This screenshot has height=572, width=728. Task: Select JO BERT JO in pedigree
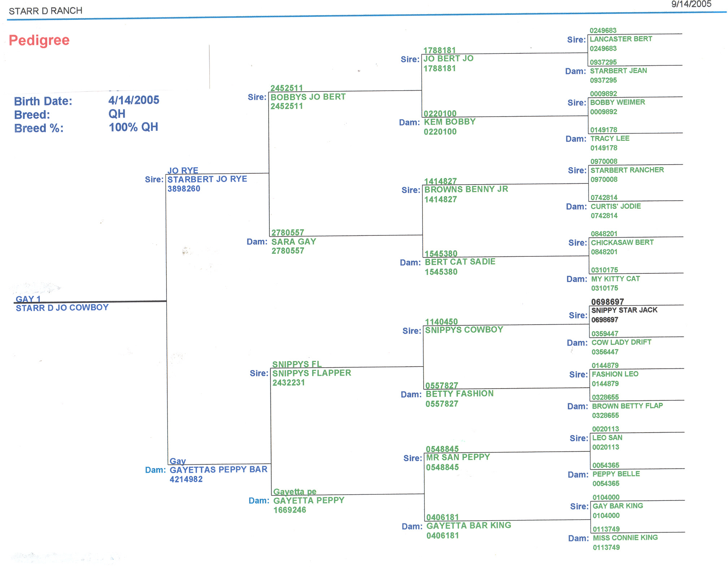pos(448,58)
